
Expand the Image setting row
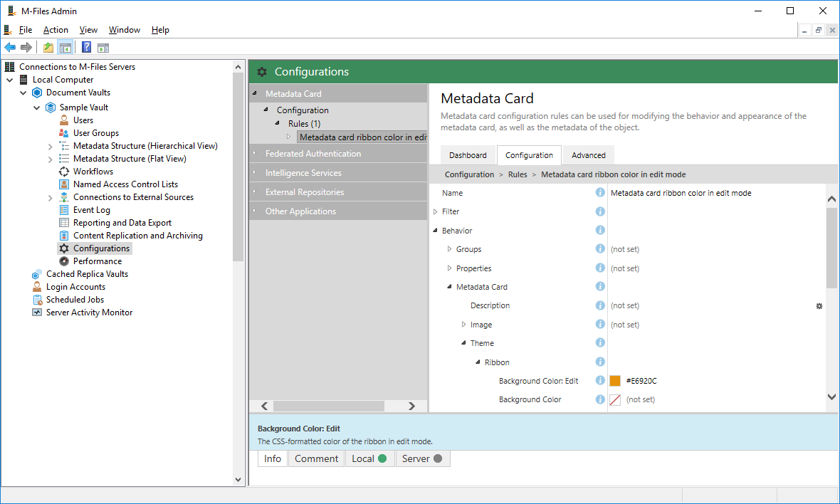pyautogui.click(x=464, y=325)
